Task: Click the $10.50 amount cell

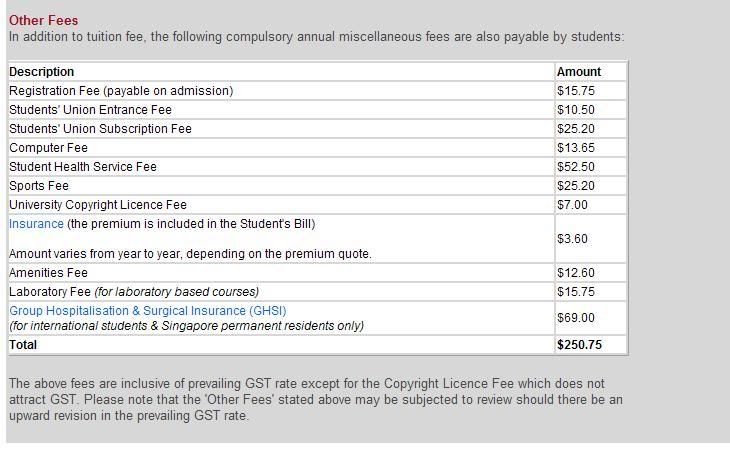Action: coord(576,110)
